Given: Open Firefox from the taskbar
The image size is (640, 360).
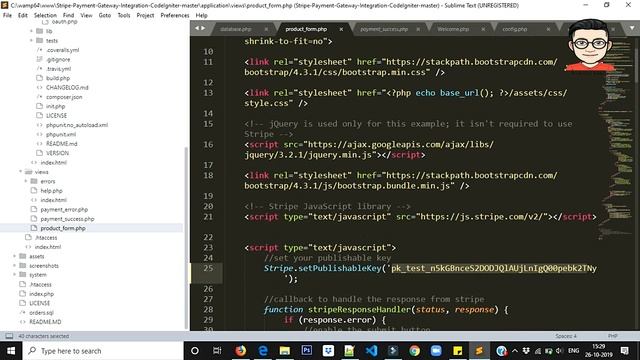Looking at the screenshot, I should (241, 351).
